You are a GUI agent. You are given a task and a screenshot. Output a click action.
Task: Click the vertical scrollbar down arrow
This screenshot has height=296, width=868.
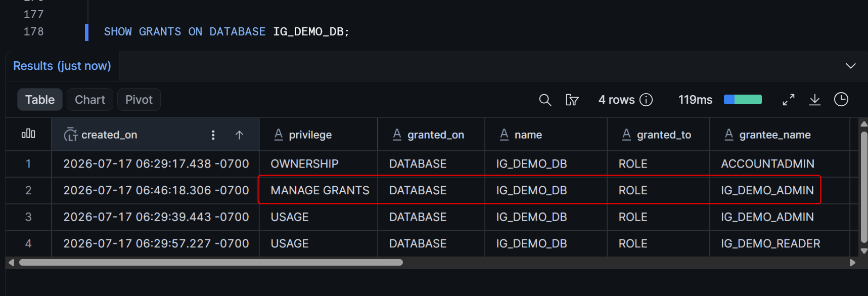[863, 251]
